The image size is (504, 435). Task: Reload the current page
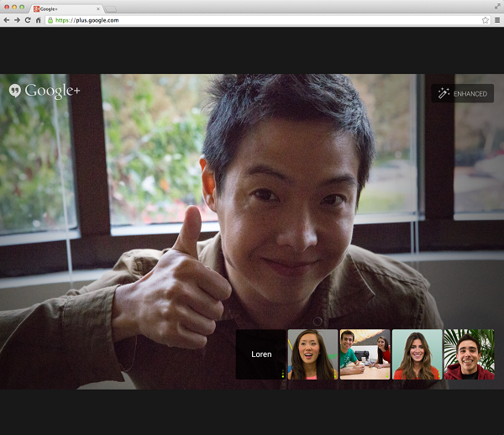(x=28, y=19)
